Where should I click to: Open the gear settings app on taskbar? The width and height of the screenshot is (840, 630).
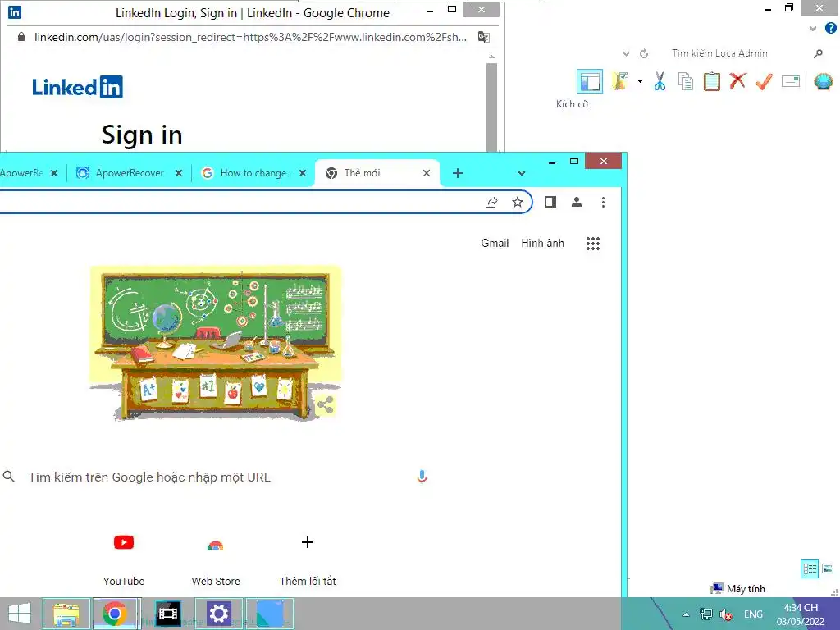tap(218, 614)
